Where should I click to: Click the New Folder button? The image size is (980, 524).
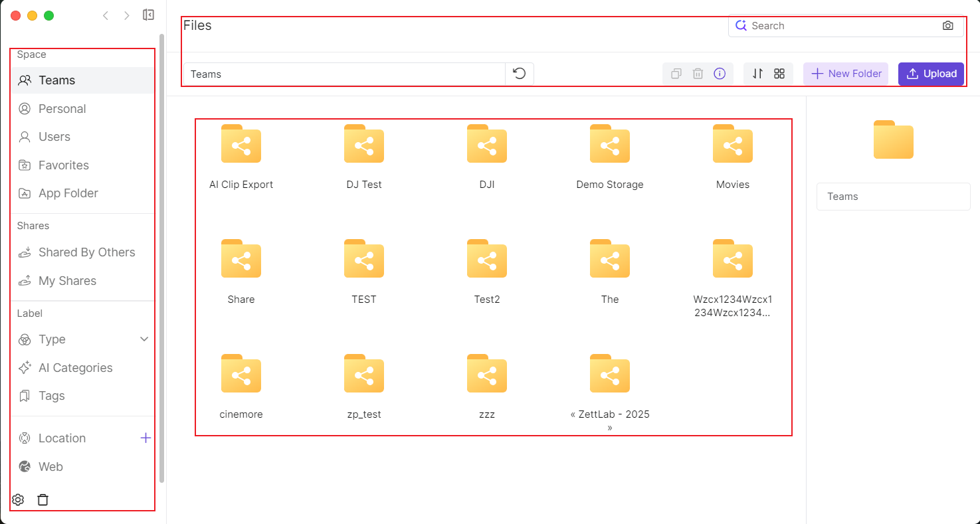(x=846, y=74)
